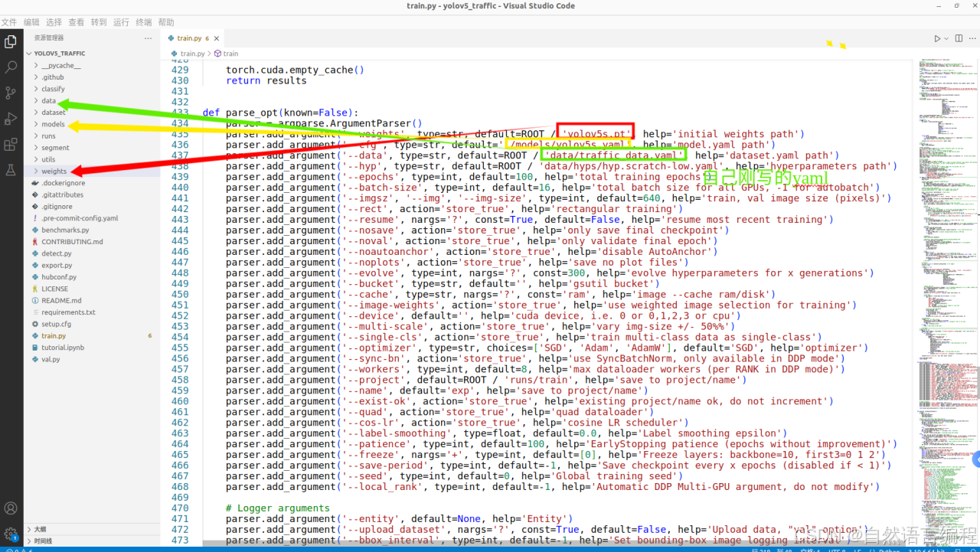Viewport: 980px width, 552px height.
Task: Open the .gitignore file
Action: (x=92, y=207)
